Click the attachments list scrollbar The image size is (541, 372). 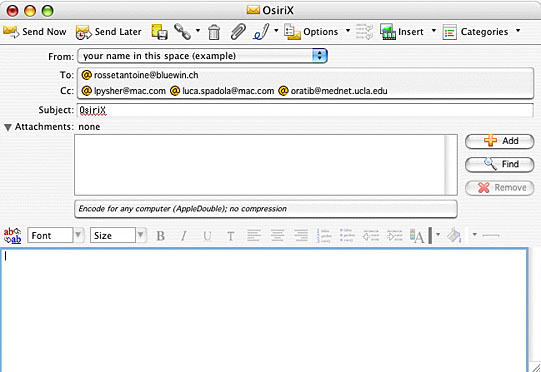pos(451,165)
